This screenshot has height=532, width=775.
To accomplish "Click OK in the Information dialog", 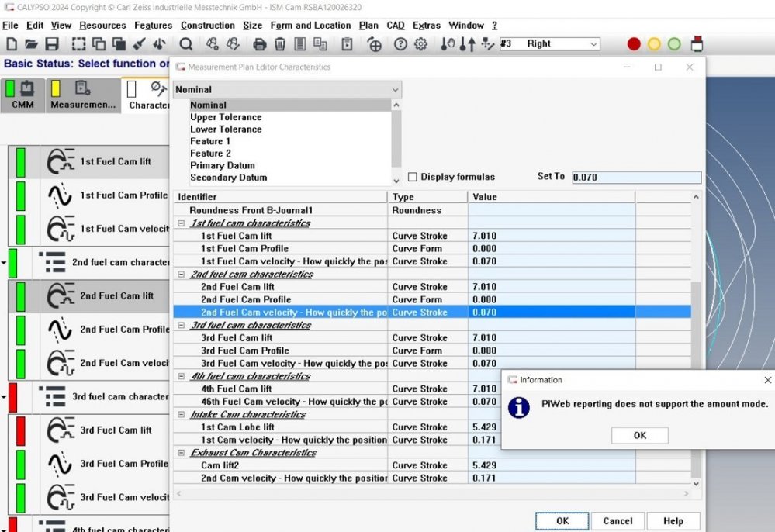I will pos(639,435).
